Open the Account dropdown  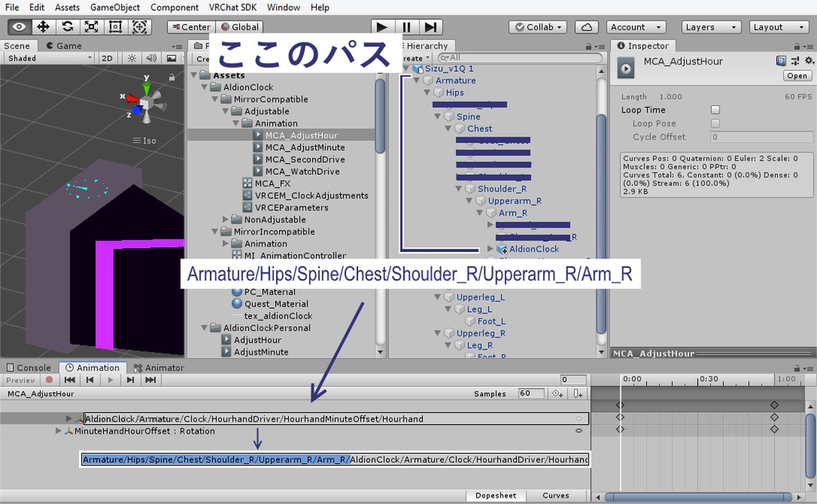point(636,27)
